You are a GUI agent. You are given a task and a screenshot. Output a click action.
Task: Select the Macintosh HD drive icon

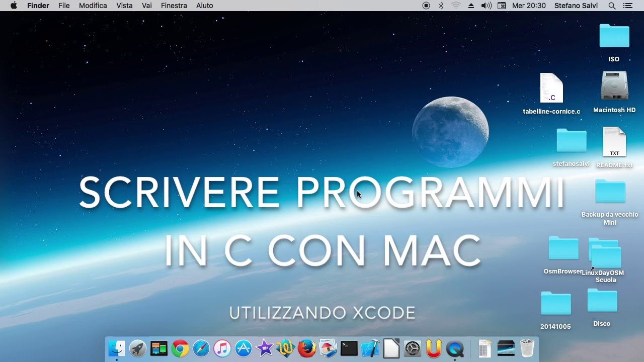click(614, 86)
